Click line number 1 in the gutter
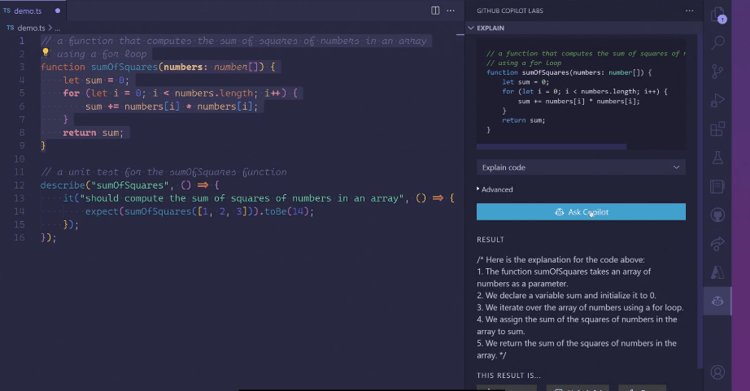750x391 pixels. [x=22, y=41]
